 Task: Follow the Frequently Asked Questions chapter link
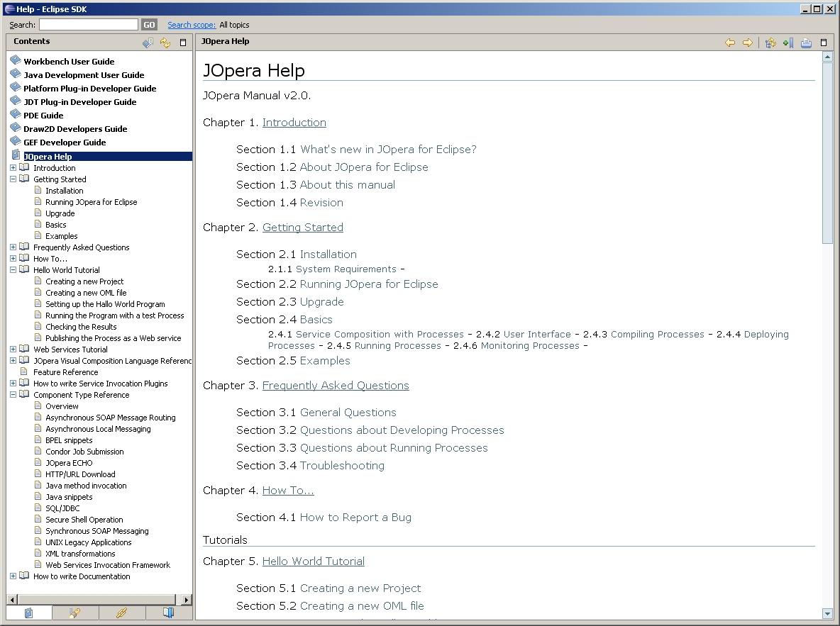click(x=336, y=386)
